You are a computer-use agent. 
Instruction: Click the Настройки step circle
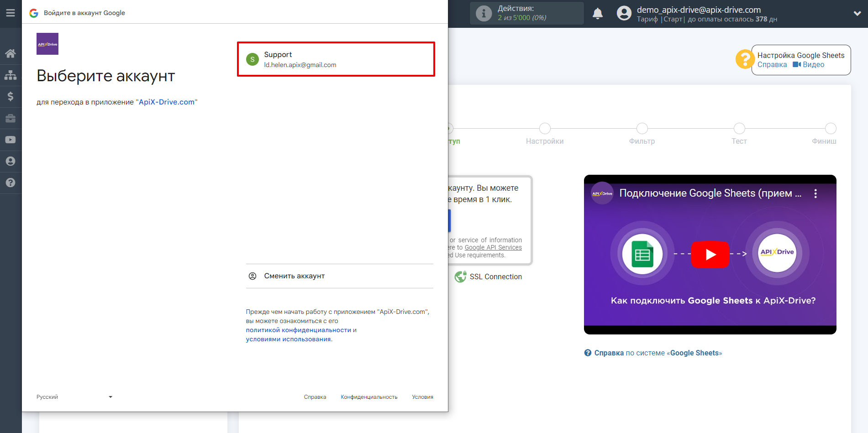[x=545, y=129]
